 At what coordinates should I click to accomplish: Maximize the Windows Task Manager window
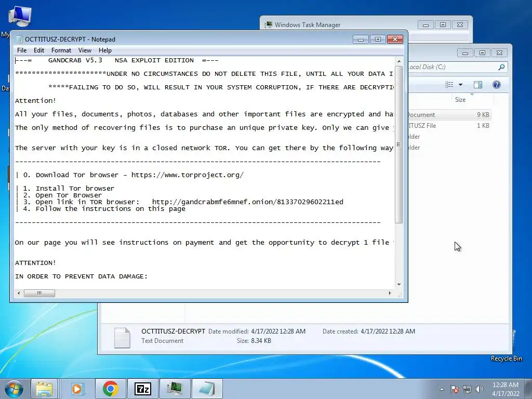click(x=443, y=25)
